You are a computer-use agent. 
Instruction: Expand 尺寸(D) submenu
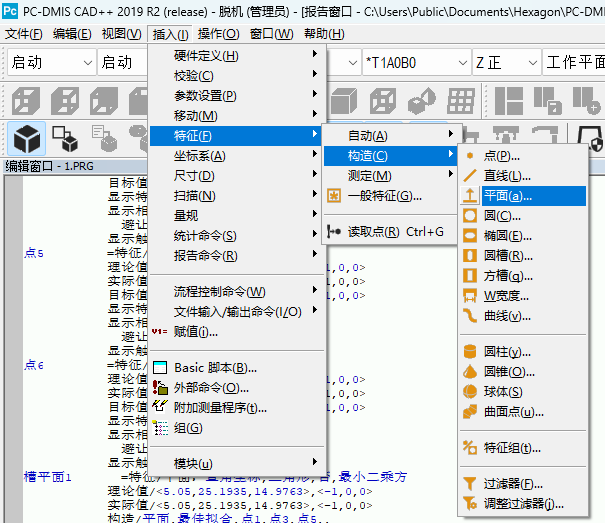[236, 176]
